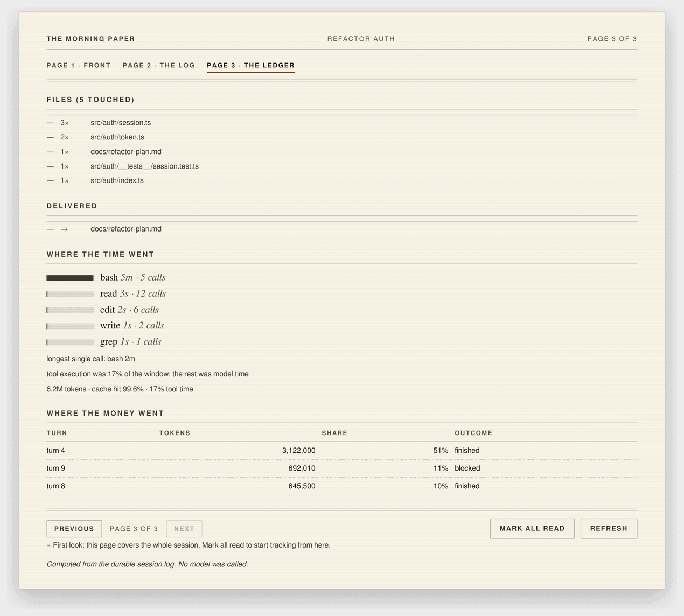Click the 692,010 tokens cell

[x=302, y=468]
